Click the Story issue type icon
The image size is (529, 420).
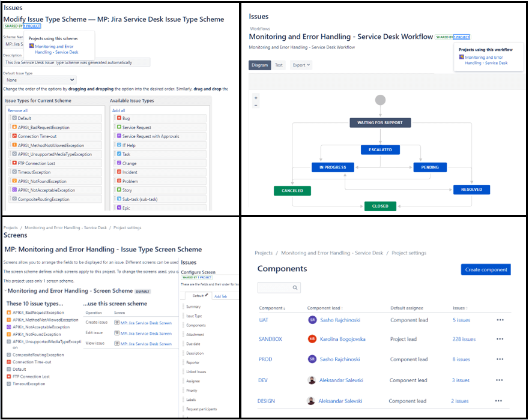[x=119, y=190]
